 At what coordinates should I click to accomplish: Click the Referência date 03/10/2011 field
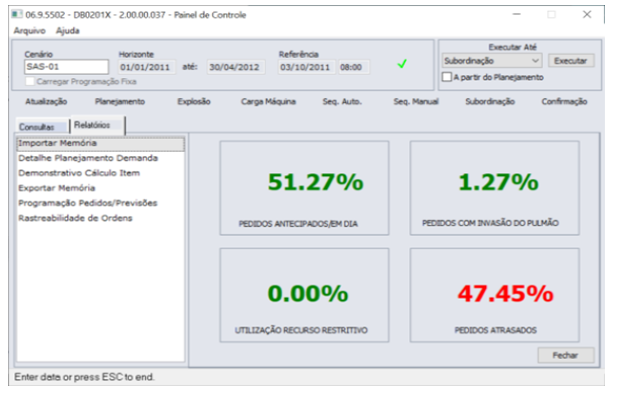[307, 67]
